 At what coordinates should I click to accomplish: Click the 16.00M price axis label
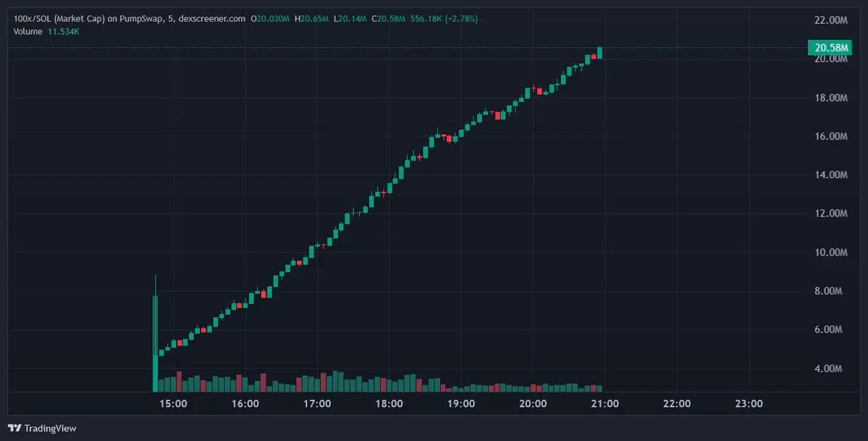pos(831,136)
